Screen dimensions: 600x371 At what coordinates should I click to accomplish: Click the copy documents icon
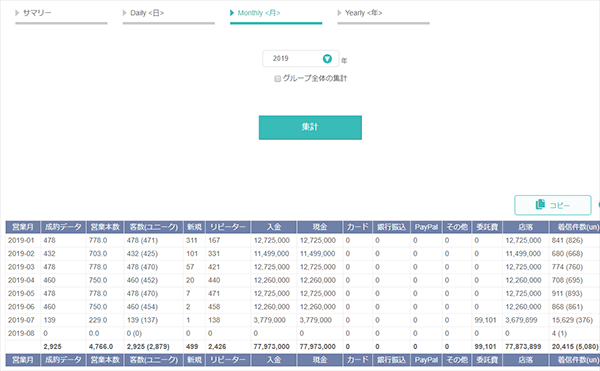point(540,204)
